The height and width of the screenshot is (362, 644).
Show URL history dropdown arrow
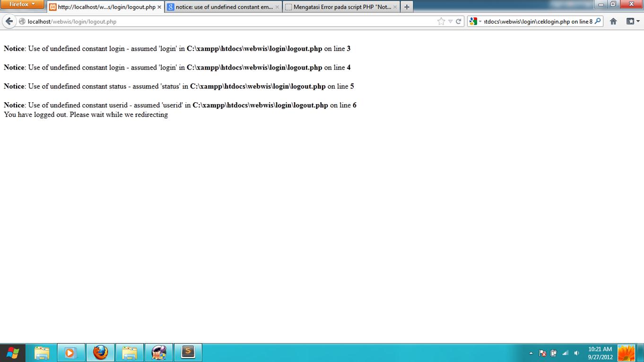click(450, 21)
